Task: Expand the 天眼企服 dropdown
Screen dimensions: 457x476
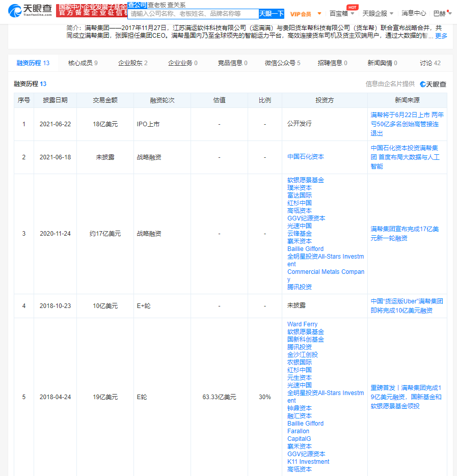Action: coord(378,13)
